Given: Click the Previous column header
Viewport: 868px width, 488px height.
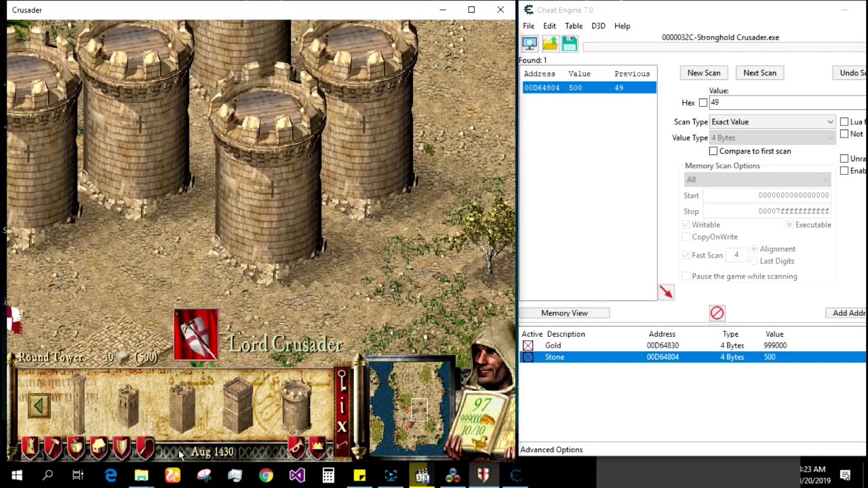Looking at the screenshot, I should click(x=632, y=74).
